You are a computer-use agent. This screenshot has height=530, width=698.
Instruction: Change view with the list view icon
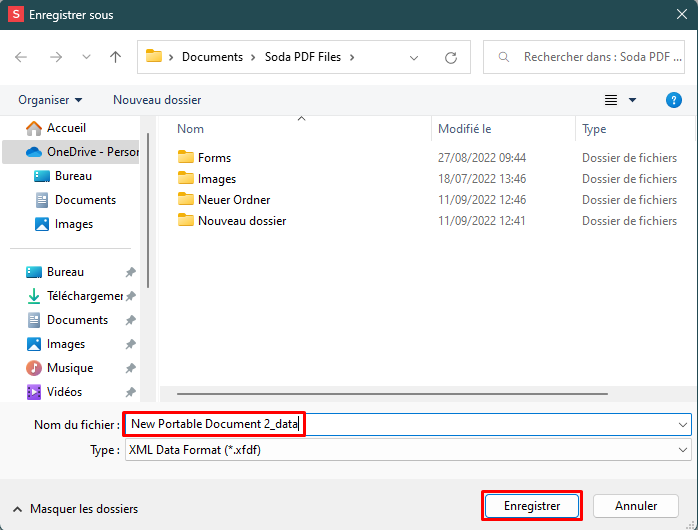611,100
